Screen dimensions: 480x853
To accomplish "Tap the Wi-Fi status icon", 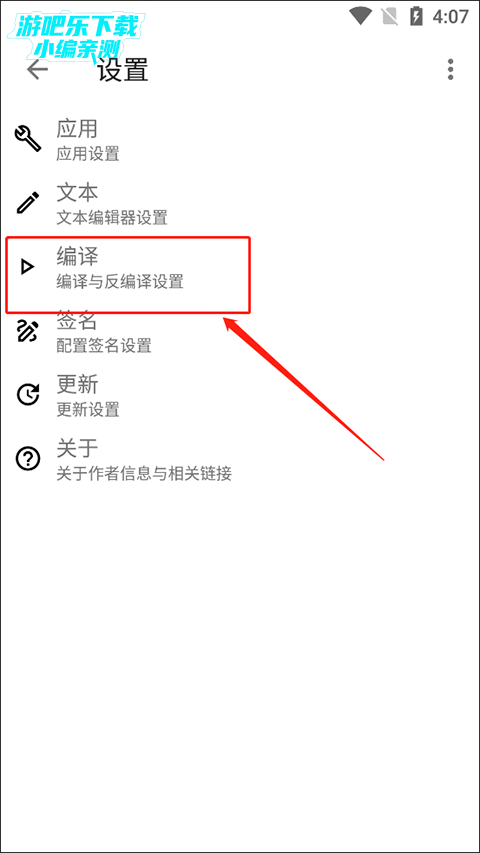I will [360, 16].
